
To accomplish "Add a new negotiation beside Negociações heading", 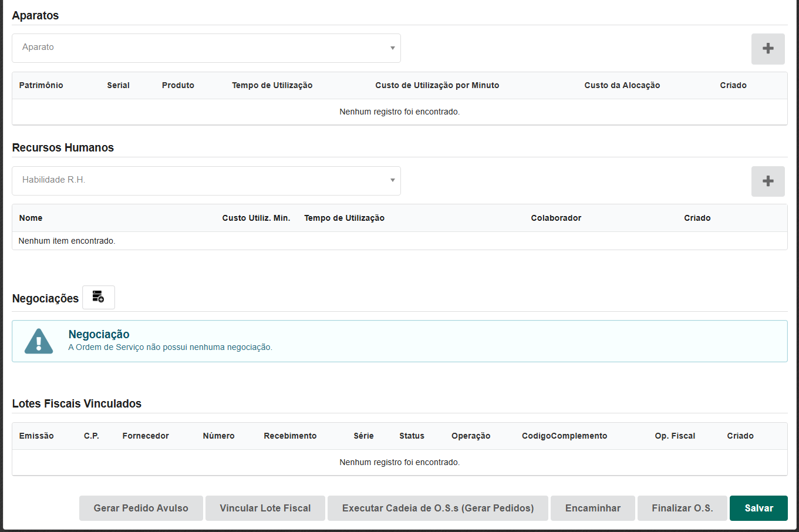I will 99,297.
